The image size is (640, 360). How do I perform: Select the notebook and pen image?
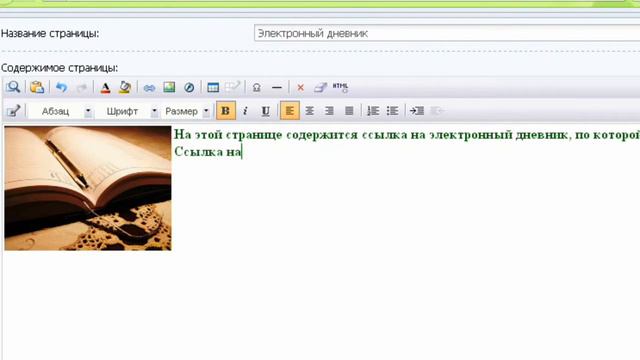[88, 188]
